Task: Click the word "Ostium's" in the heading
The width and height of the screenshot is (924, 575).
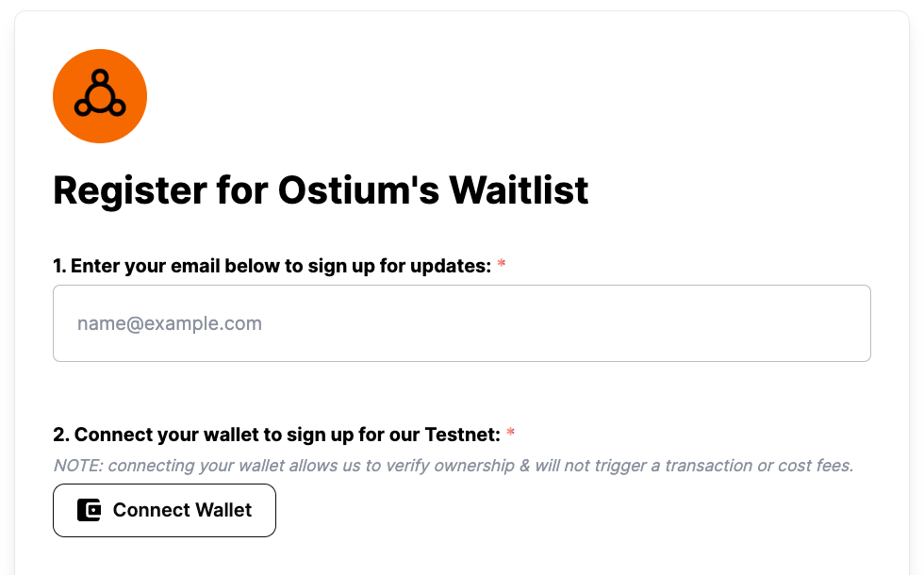Action: tap(357, 190)
